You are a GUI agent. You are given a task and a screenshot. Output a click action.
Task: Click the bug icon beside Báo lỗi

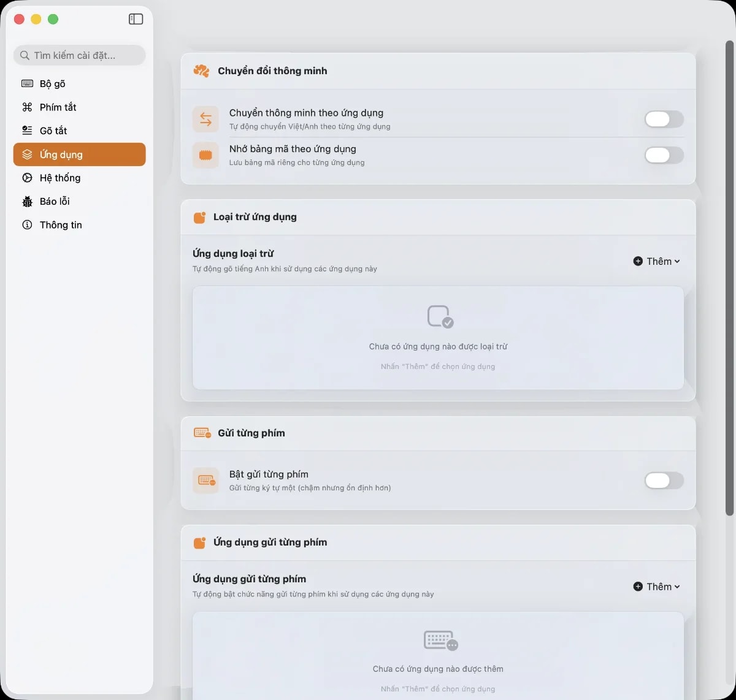[27, 202]
